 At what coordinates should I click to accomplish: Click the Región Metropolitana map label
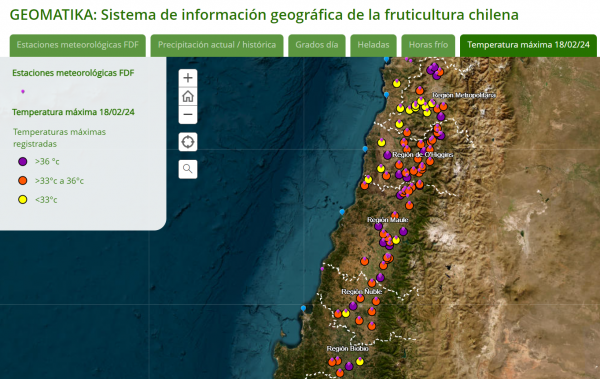tap(464, 95)
